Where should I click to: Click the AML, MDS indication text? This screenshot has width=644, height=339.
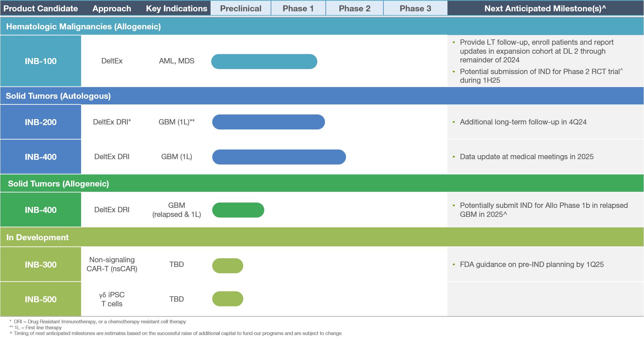177,61
